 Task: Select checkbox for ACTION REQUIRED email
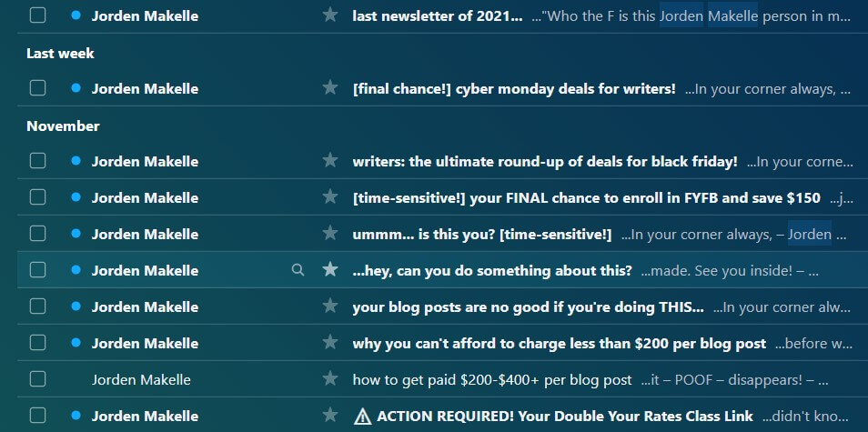pos(37,416)
